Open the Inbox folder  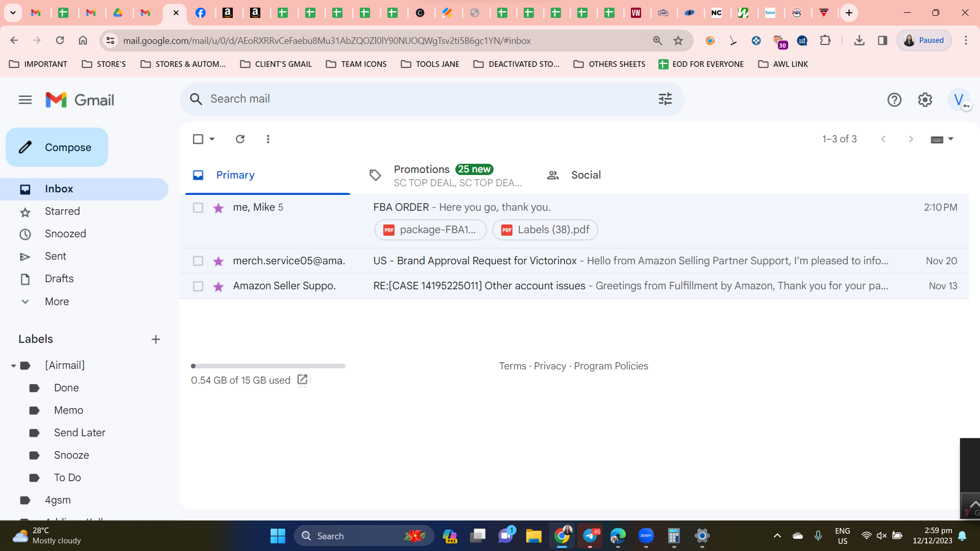(x=84, y=189)
